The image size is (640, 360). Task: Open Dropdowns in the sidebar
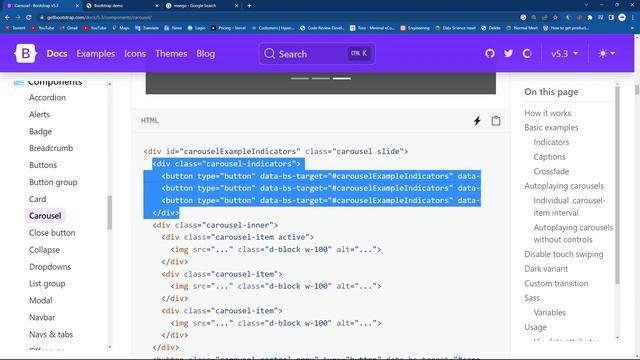click(x=50, y=267)
